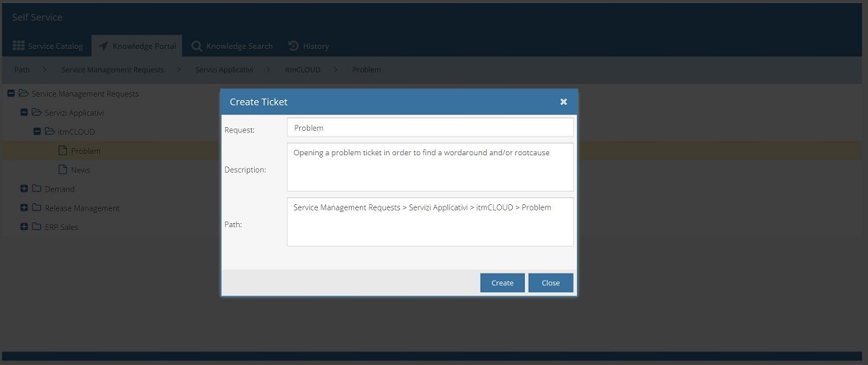Click the Knowledge Portal arrow icon
Screen dimensions: 868x365
[103, 46]
